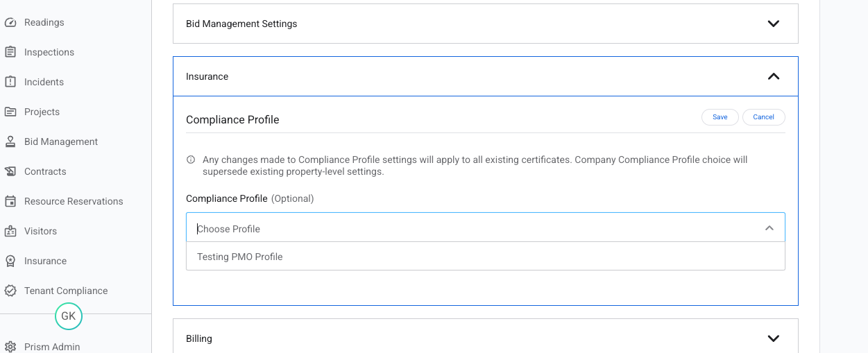
Task: Save the Compliance Profile changes
Action: pos(720,117)
